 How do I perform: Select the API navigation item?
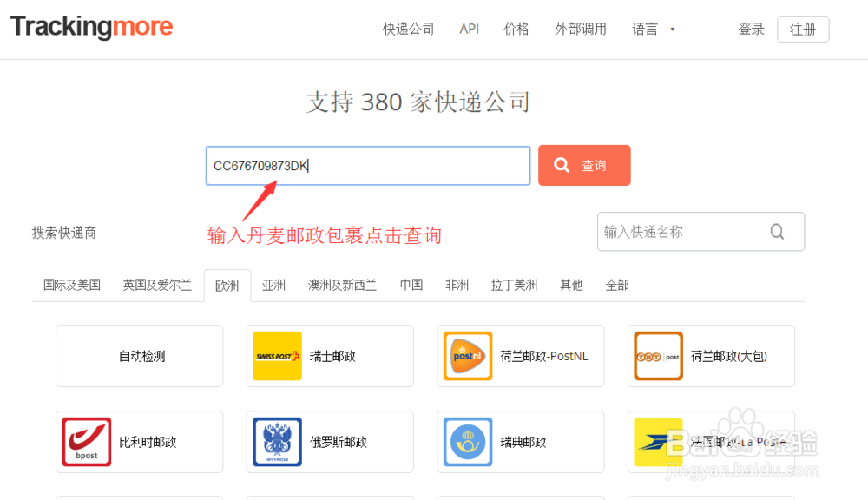coord(469,29)
